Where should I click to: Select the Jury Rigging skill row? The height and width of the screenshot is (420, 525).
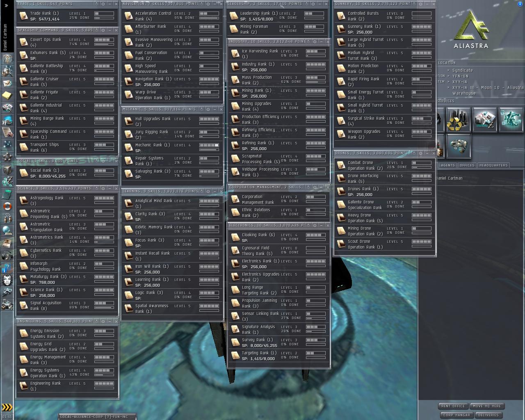[172, 135]
